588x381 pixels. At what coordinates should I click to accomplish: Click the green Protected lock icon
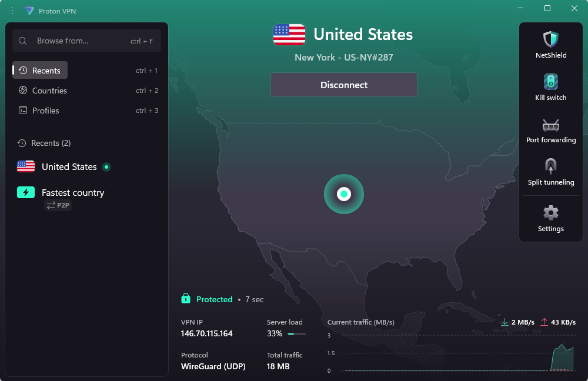point(186,299)
